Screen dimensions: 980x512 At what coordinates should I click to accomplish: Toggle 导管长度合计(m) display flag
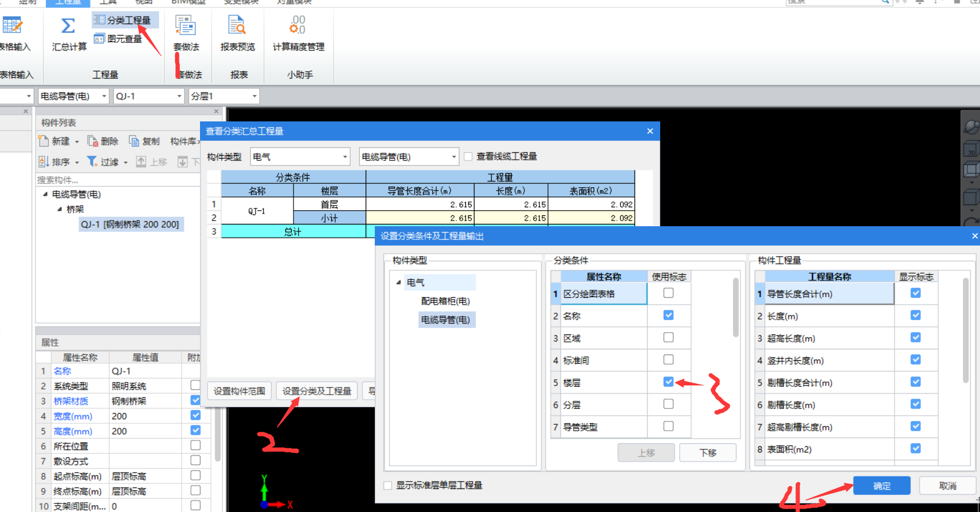916,293
